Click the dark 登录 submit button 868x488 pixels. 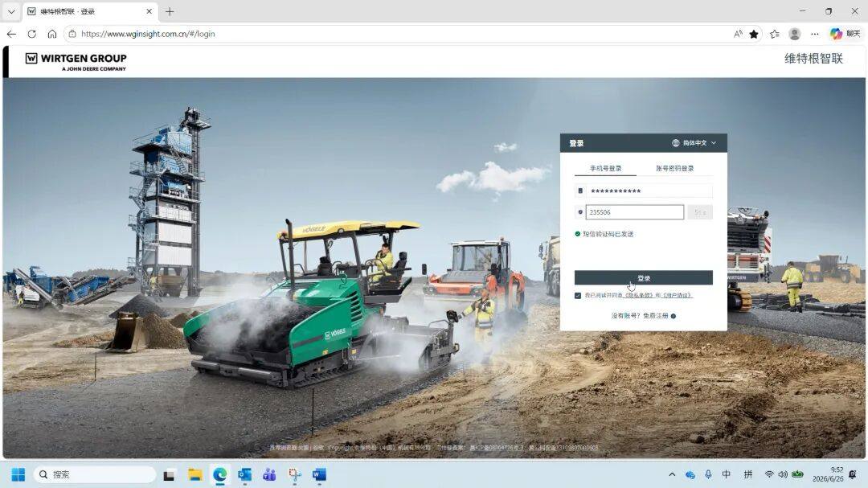tap(643, 278)
